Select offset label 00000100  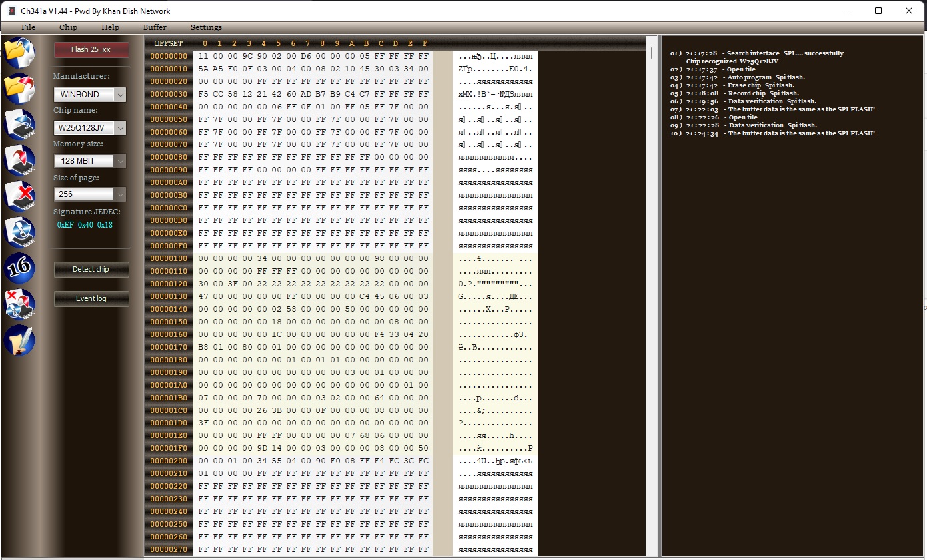coord(169,259)
